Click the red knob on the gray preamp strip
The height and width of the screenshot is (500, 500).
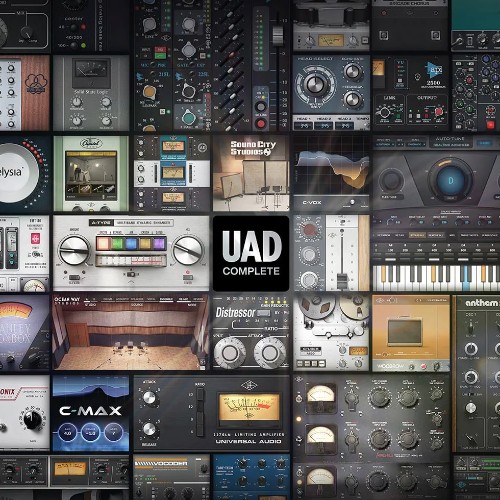pos(309,230)
